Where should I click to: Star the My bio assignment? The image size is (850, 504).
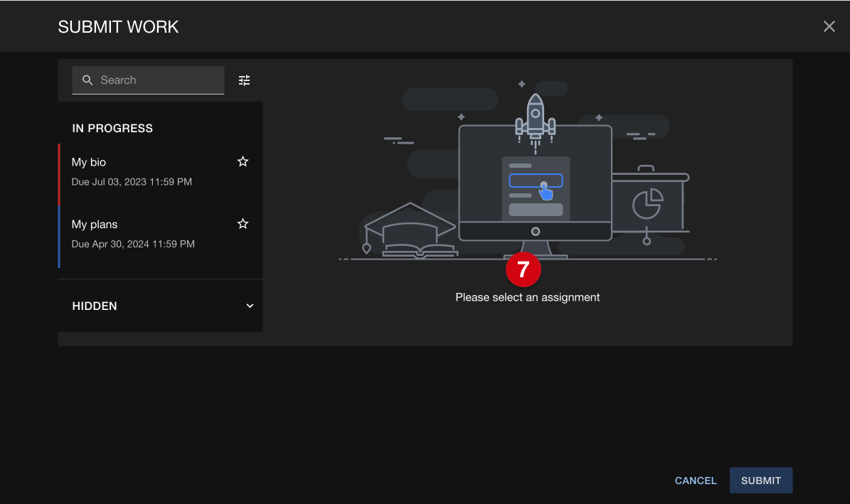pyautogui.click(x=243, y=161)
